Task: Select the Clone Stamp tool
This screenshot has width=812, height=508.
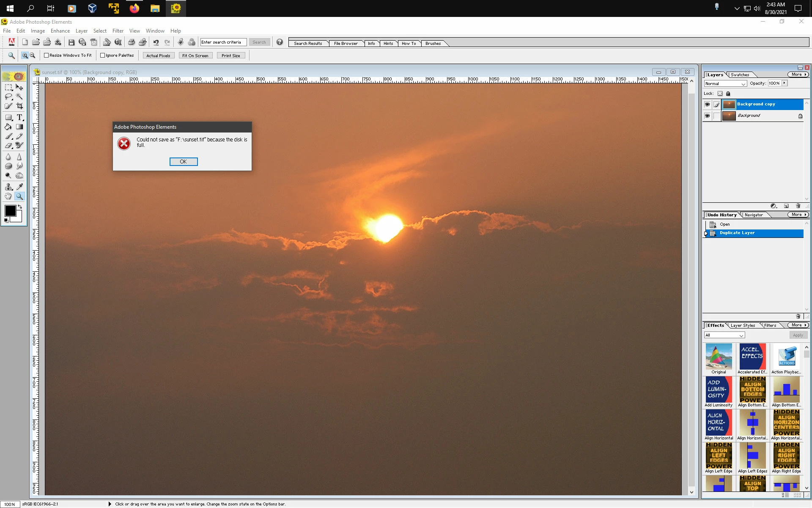Action: tap(8, 186)
